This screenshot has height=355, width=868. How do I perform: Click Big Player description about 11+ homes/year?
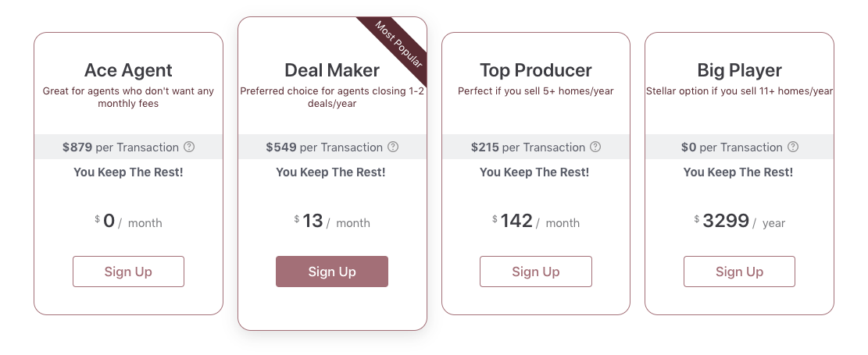[x=740, y=91]
